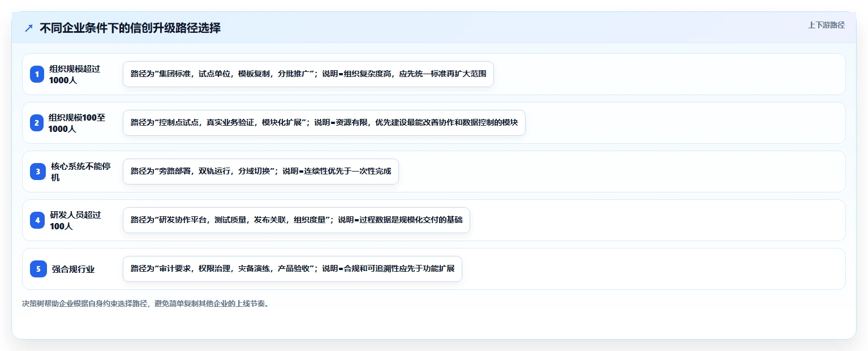Open the path box starting 控制点试点，真实业务验证
868x351 pixels.
(x=324, y=123)
